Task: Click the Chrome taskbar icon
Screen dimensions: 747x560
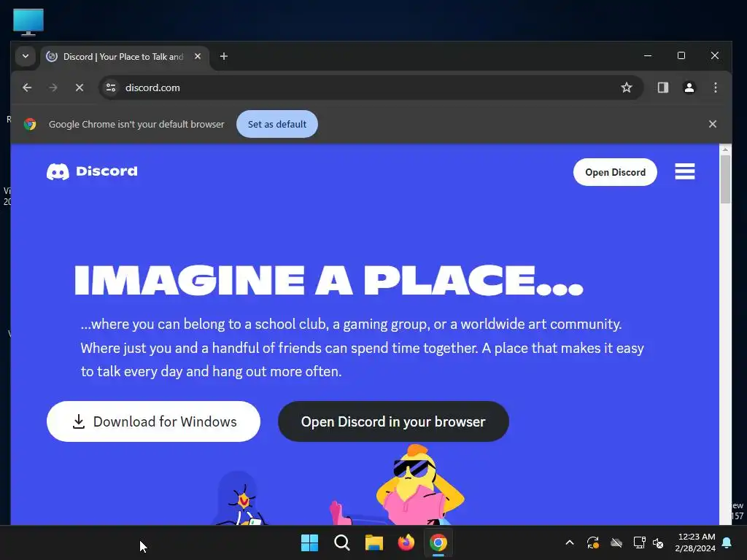Action: [438, 542]
